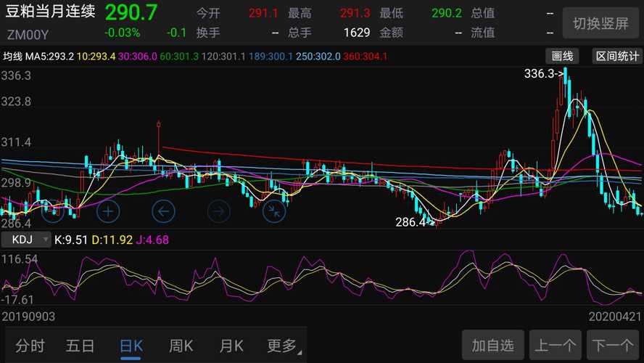
Task: Tap the -0.03% change percentage
Action: [122, 33]
